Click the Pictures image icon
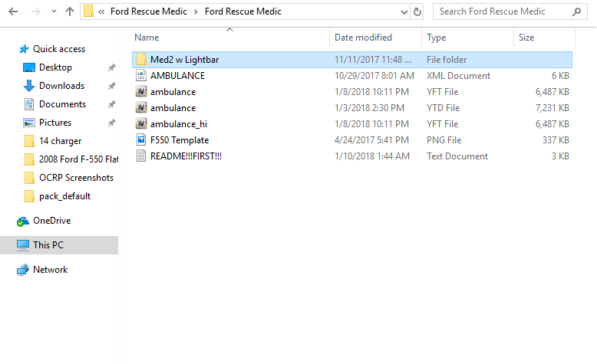Viewport: 597px width, 364px height. click(29, 123)
